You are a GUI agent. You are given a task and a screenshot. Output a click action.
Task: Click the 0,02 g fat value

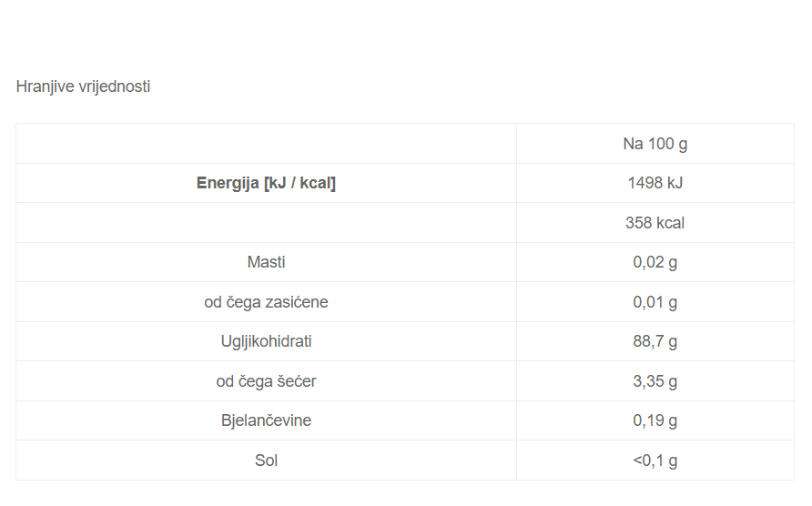pos(655,262)
